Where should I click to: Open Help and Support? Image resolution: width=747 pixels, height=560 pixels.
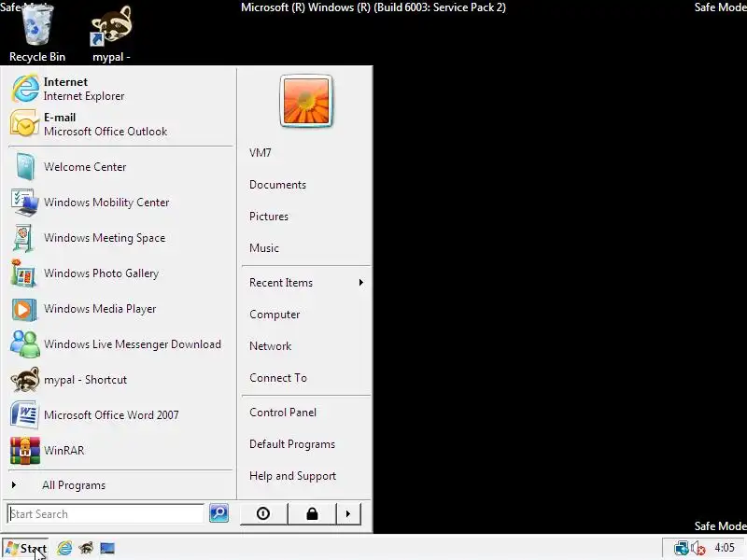[x=292, y=476]
